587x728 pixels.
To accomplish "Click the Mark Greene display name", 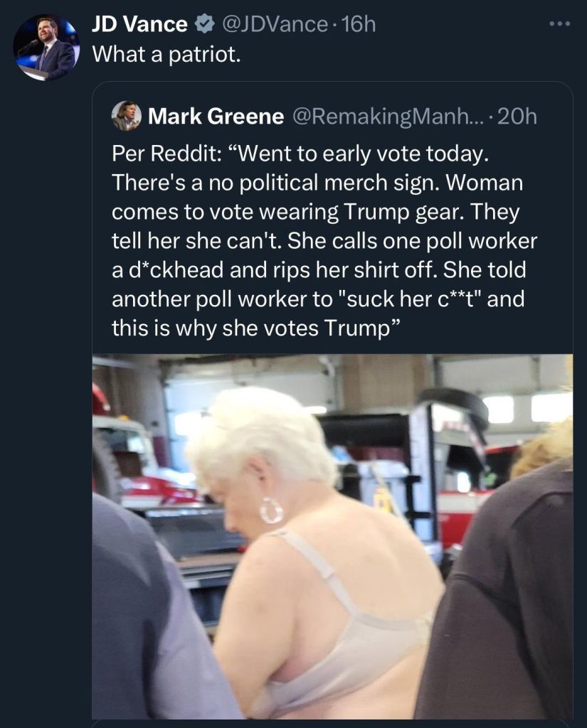I will (x=216, y=117).
